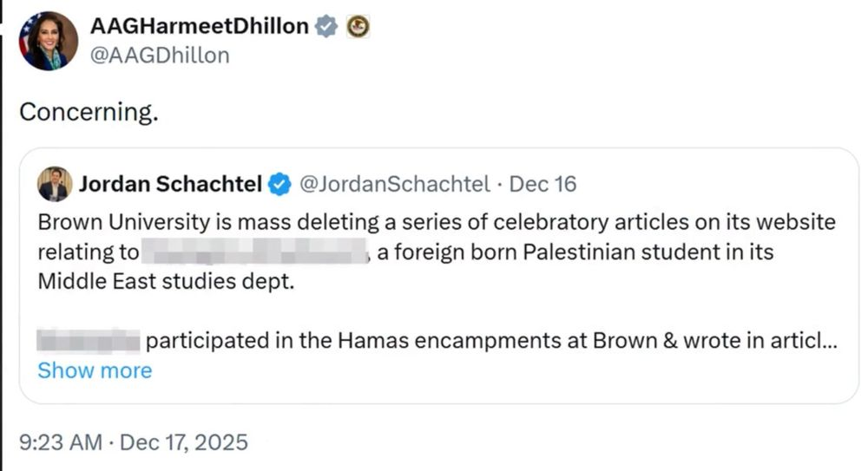Expand quoted post with Show more
This screenshot has height=471, width=868.
(95, 370)
